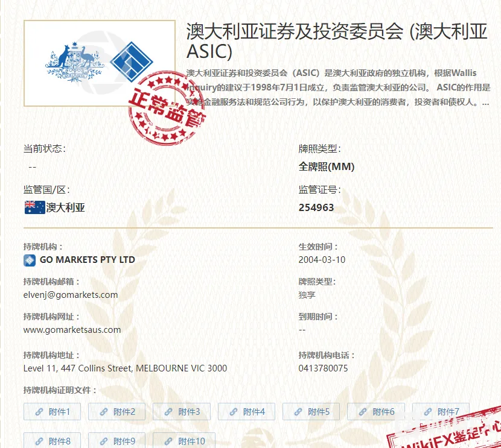Viewport: 501px width, 448px height.
Task: Click the 独享 license type value
Action: tap(307, 295)
